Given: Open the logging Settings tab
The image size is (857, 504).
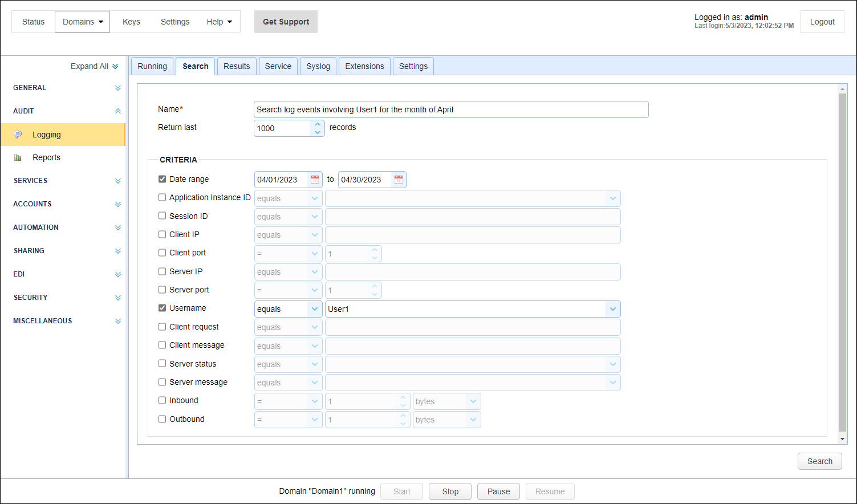Looking at the screenshot, I should tap(413, 66).
